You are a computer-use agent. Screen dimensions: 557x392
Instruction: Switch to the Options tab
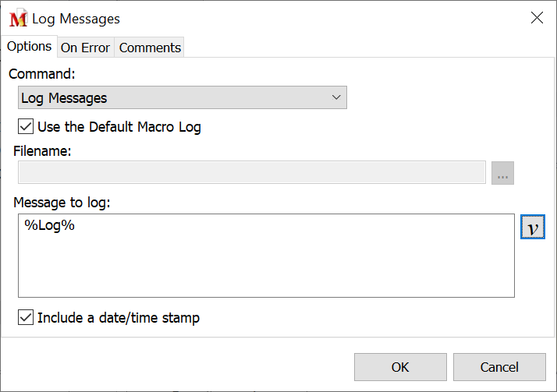point(29,47)
